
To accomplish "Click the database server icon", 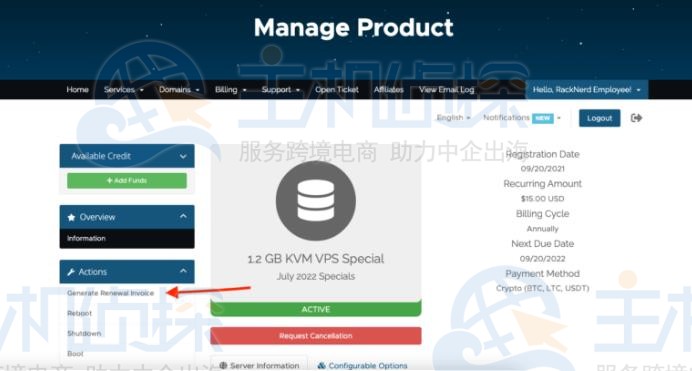I will tap(316, 201).
